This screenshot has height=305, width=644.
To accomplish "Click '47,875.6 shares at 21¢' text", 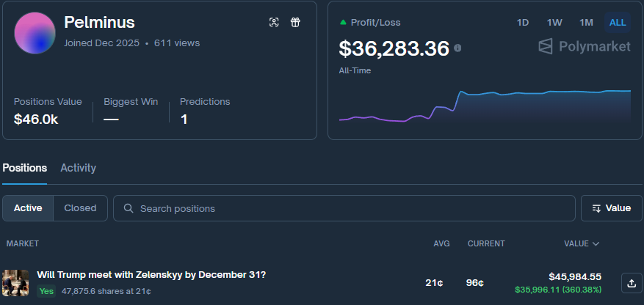I will tap(106, 291).
